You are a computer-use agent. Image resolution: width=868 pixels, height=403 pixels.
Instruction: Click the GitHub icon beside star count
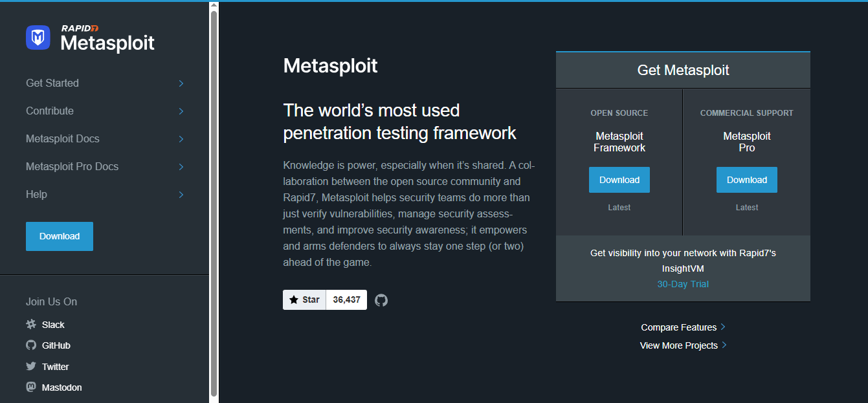pyautogui.click(x=381, y=300)
